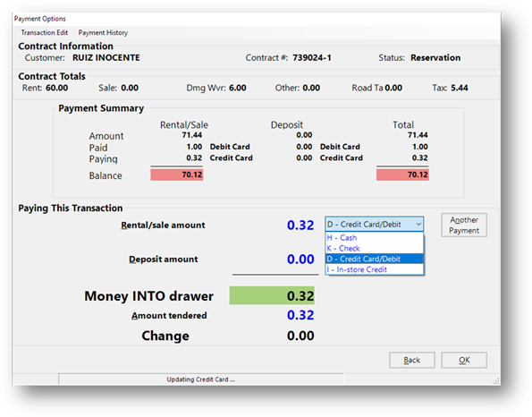Click the Change amount value
This screenshot has height=417, width=532.
(300, 336)
